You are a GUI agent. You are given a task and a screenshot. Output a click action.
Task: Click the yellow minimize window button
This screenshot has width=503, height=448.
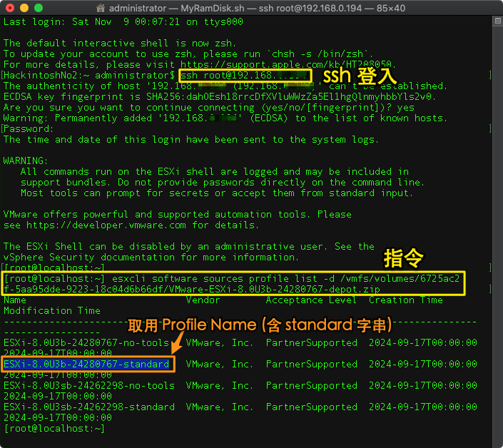(24, 8)
